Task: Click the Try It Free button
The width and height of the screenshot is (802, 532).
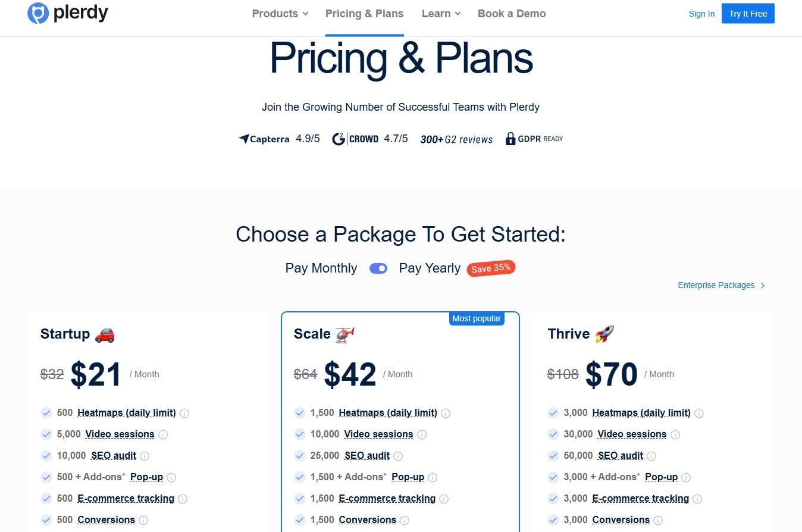Action: click(x=747, y=13)
